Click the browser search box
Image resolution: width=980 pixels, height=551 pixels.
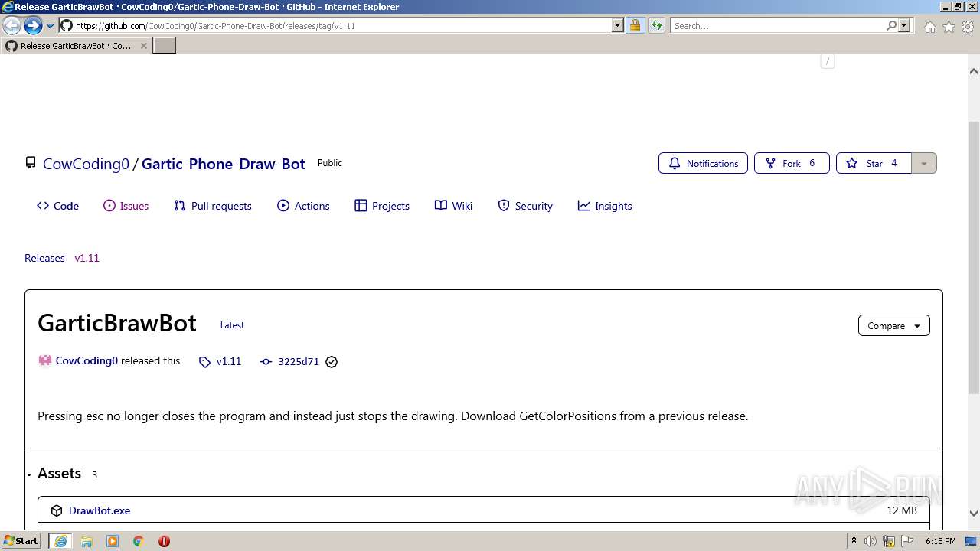point(777,25)
